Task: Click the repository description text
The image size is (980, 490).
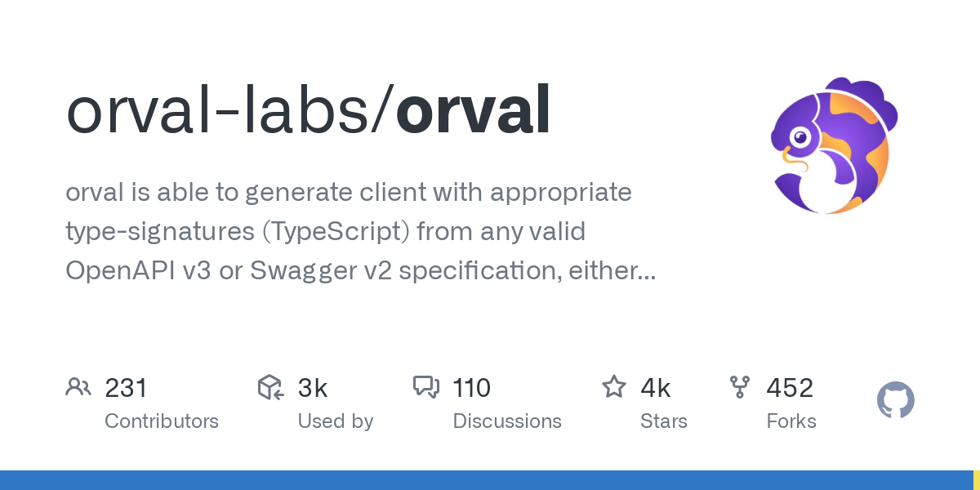Action: pyautogui.click(x=360, y=231)
